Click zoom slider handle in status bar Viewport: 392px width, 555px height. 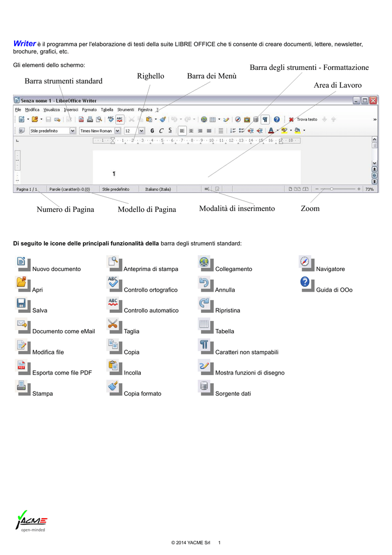[x=331, y=189]
